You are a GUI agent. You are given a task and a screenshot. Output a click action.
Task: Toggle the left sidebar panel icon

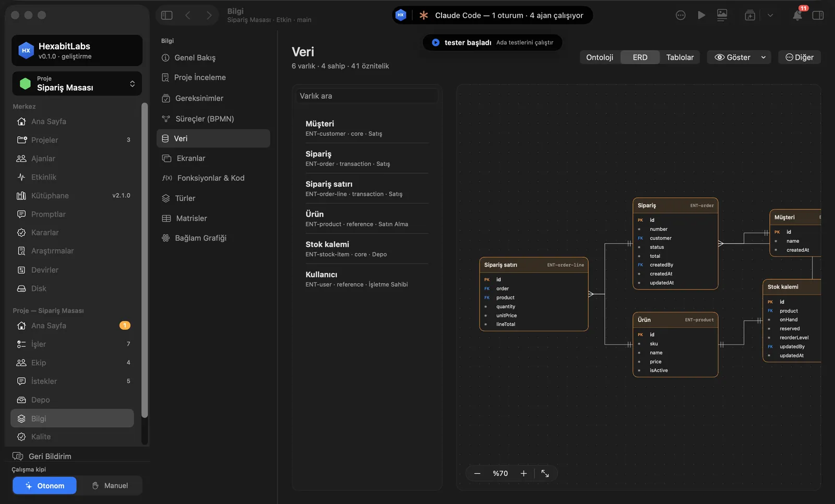(167, 16)
